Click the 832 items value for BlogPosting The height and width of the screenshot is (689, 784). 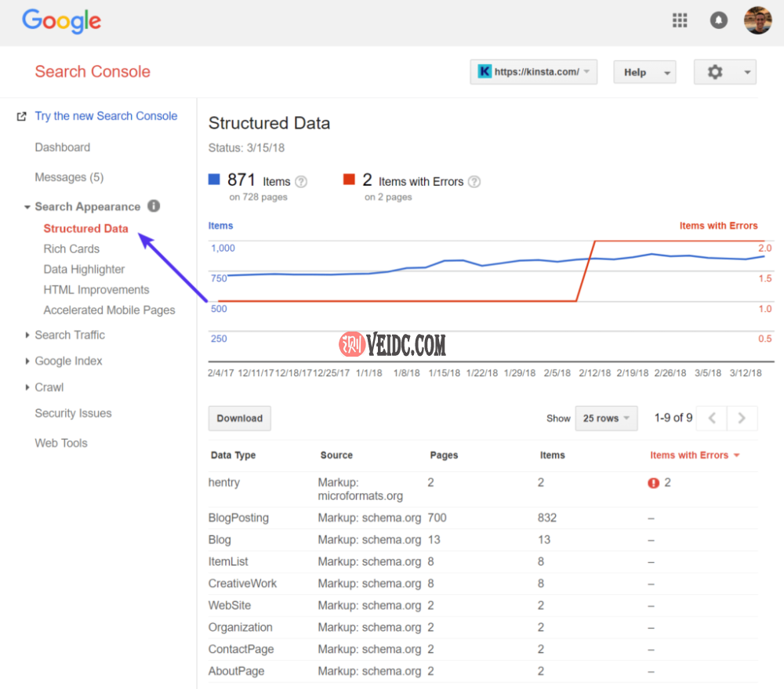pyautogui.click(x=547, y=518)
